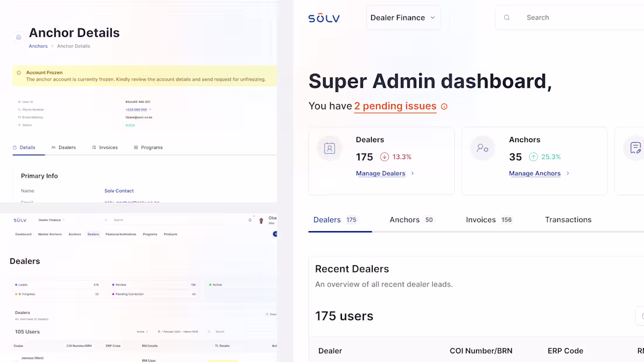
Task: Click the table Search field near 105 Users
Action: (220, 332)
